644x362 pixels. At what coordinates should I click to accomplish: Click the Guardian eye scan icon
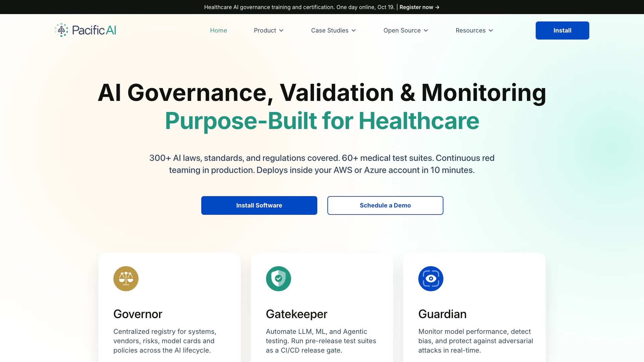point(431,279)
